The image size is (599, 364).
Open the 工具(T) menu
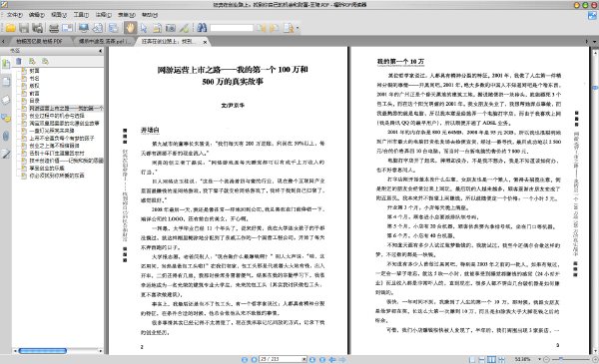(81, 15)
